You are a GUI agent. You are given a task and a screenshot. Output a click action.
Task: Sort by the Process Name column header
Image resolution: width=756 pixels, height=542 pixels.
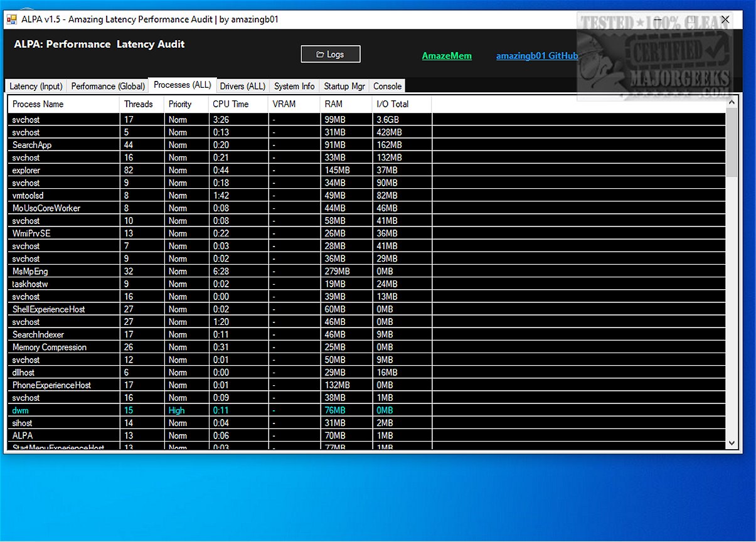[x=63, y=104]
